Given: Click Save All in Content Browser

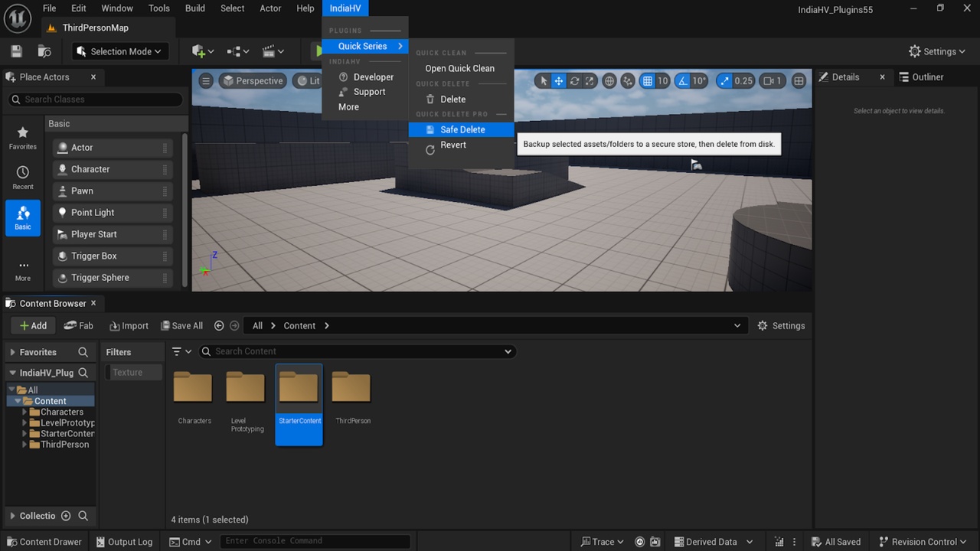Looking at the screenshot, I should (x=182, y=325).
